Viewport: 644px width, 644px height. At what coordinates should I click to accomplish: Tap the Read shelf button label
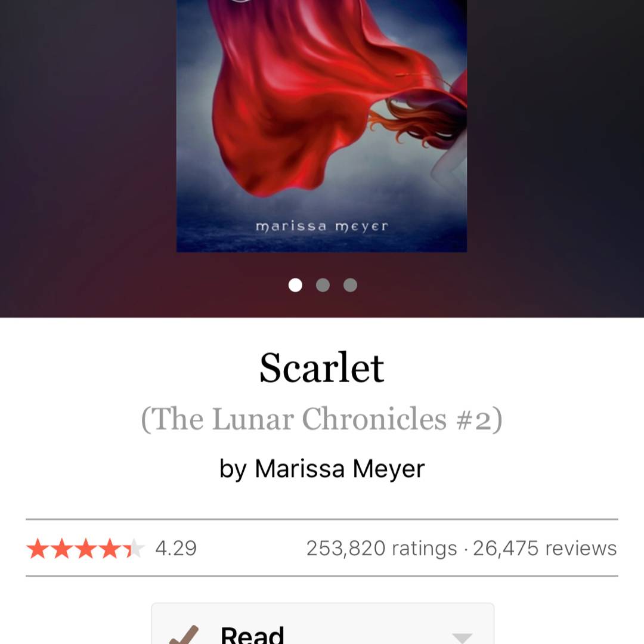point(252,634)
